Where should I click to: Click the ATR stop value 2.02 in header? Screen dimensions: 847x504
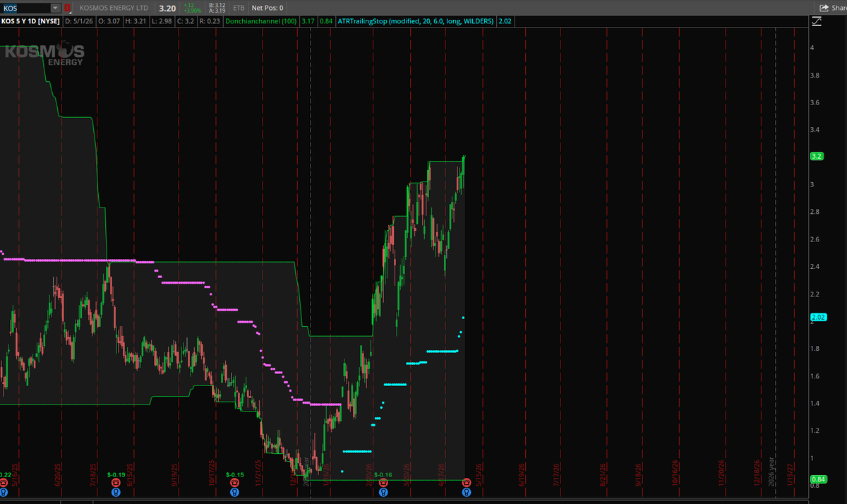(504, 21)
